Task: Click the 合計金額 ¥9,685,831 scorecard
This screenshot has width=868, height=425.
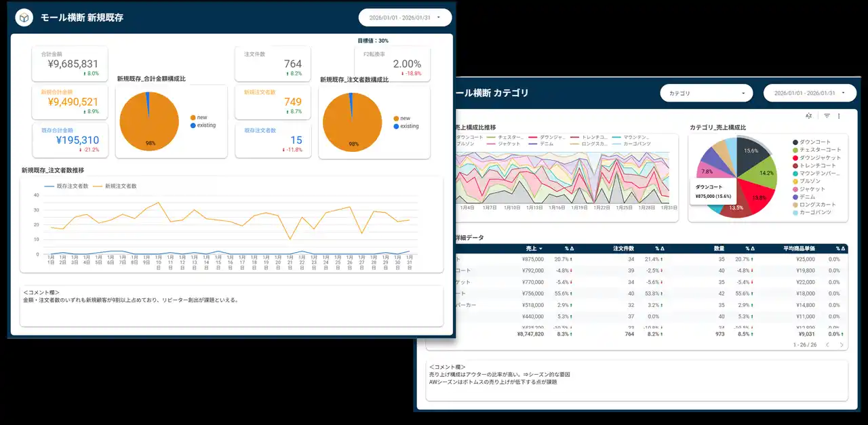Action: tap(69, 64)
